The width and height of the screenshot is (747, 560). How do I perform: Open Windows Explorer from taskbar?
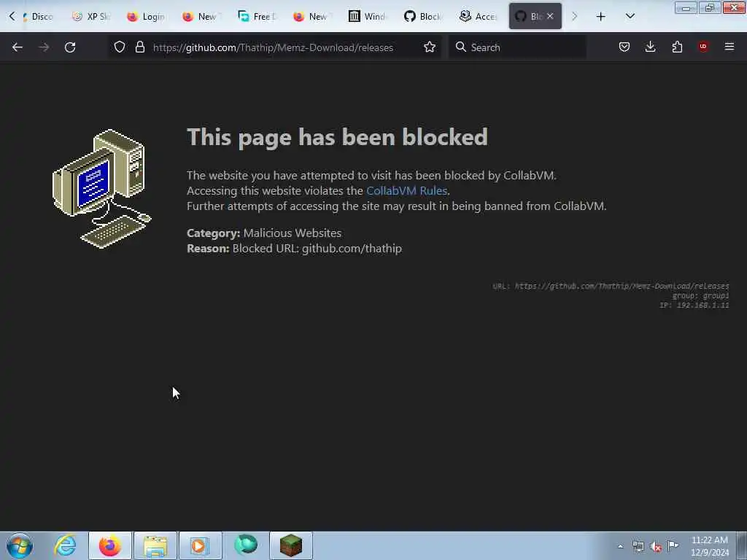pos(155,545)
